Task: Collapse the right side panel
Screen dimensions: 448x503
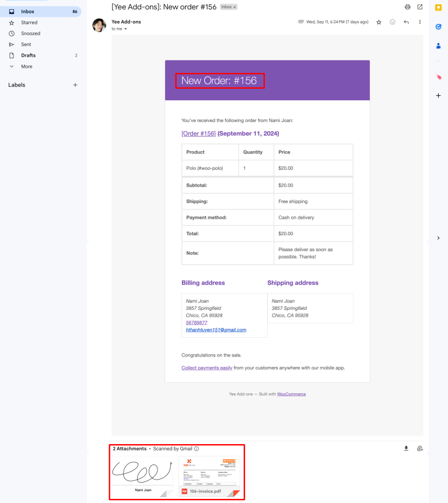Action: [438, 237]
